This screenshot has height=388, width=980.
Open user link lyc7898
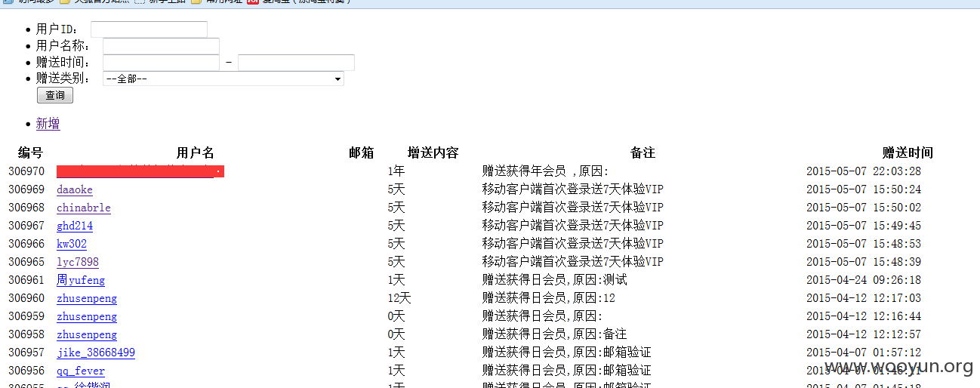78,262
